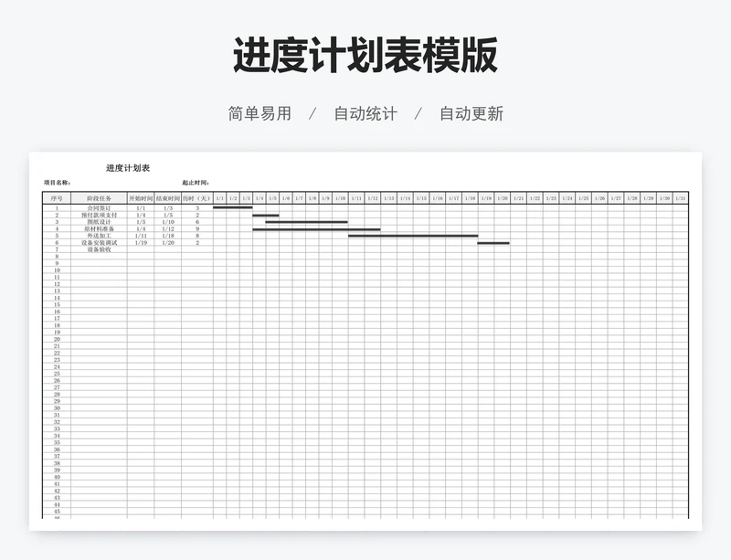Click the end time 1/12 for 原材料准备
Image resolution: width=731 pixels, height=560 pixels.
168,229
